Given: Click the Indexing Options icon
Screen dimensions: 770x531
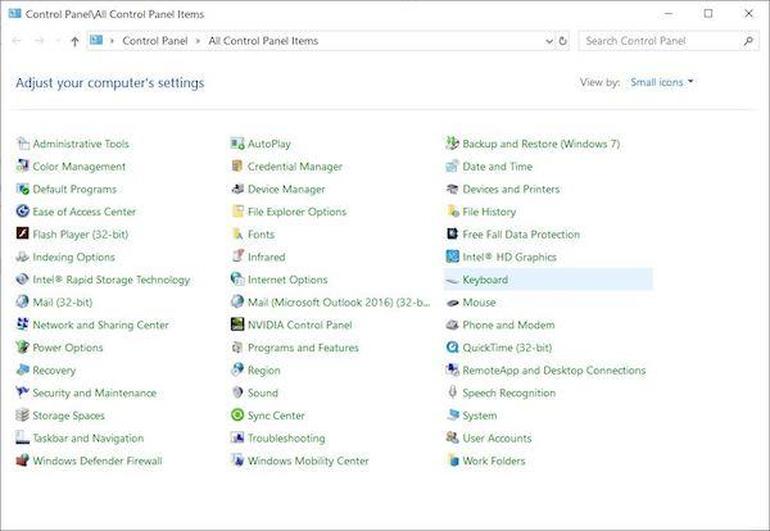Looking at the screenshot, I should 23,256.
